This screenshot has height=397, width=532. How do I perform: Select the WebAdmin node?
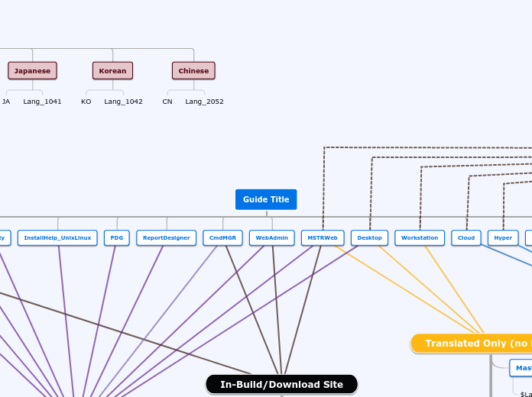point(272,237)
